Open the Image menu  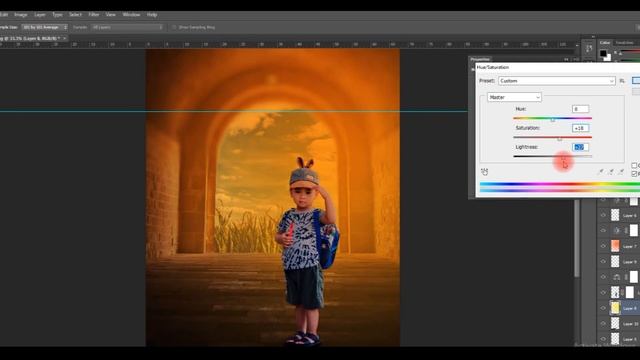click(21, 15)
